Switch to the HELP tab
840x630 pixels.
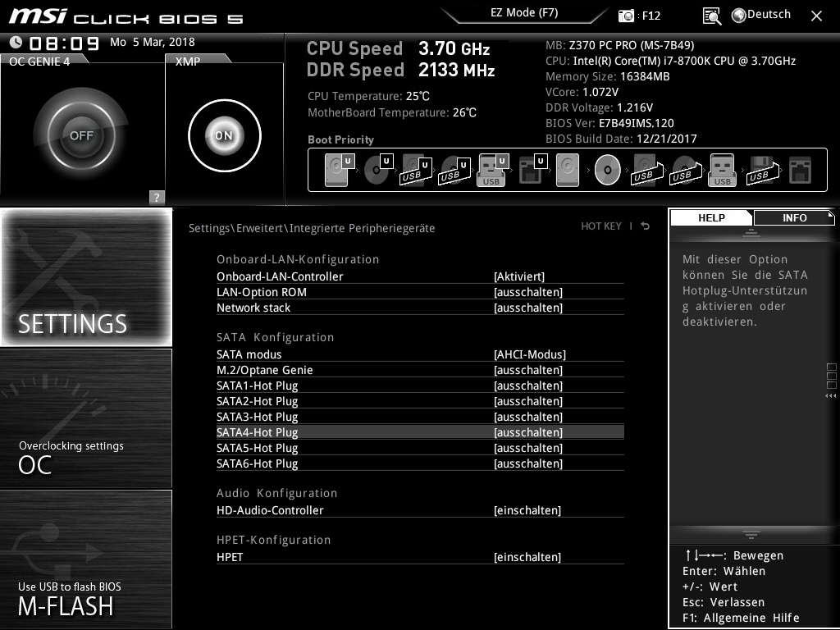pos(711,217)
